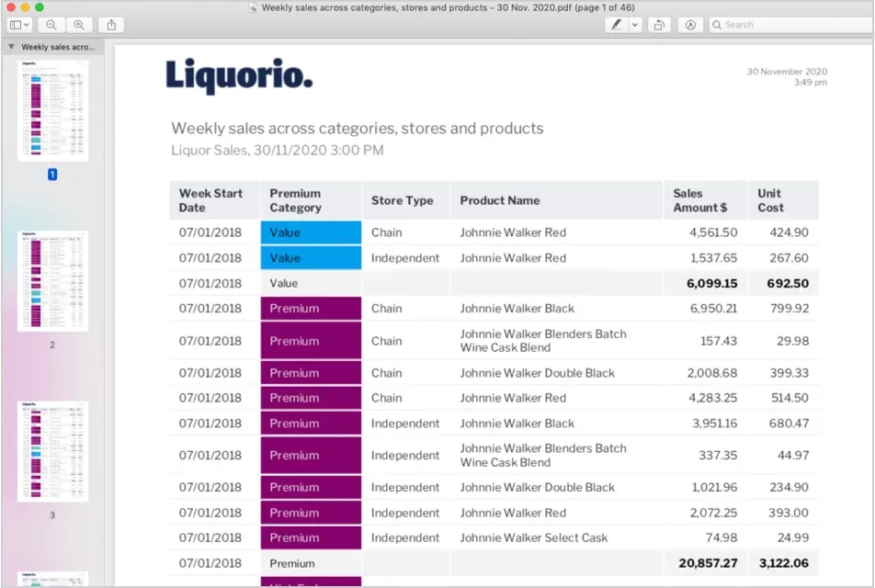Click the green fullscreen window button
This screenshot has height=588, width=875.
coord(40,7)
